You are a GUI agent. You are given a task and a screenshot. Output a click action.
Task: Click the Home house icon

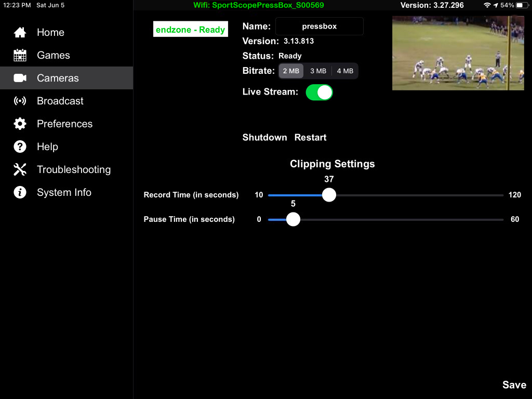tap(20, 32)
